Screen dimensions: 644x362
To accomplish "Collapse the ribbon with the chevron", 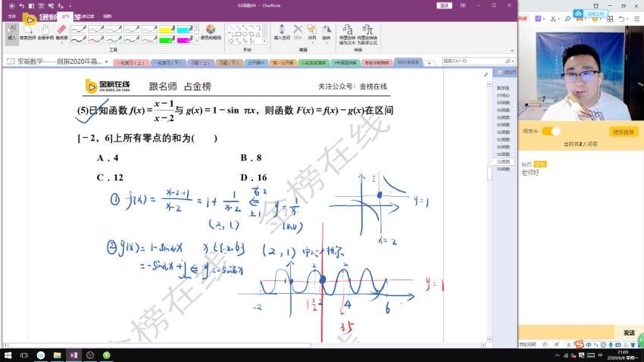I will pos(511,51).
